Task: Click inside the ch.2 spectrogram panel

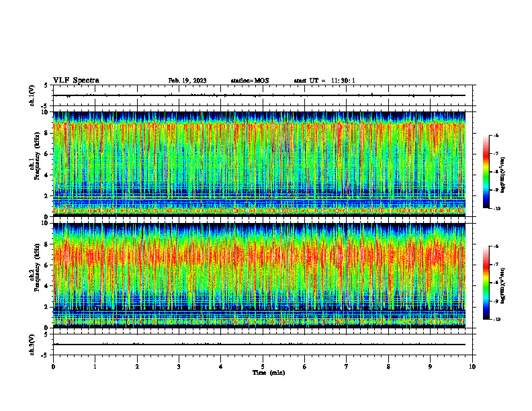Action: click(x=259, y=275)
